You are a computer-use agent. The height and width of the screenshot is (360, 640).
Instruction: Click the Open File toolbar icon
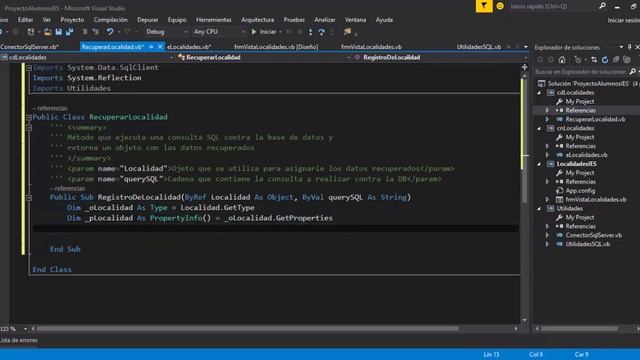click(x=48, y=32)
